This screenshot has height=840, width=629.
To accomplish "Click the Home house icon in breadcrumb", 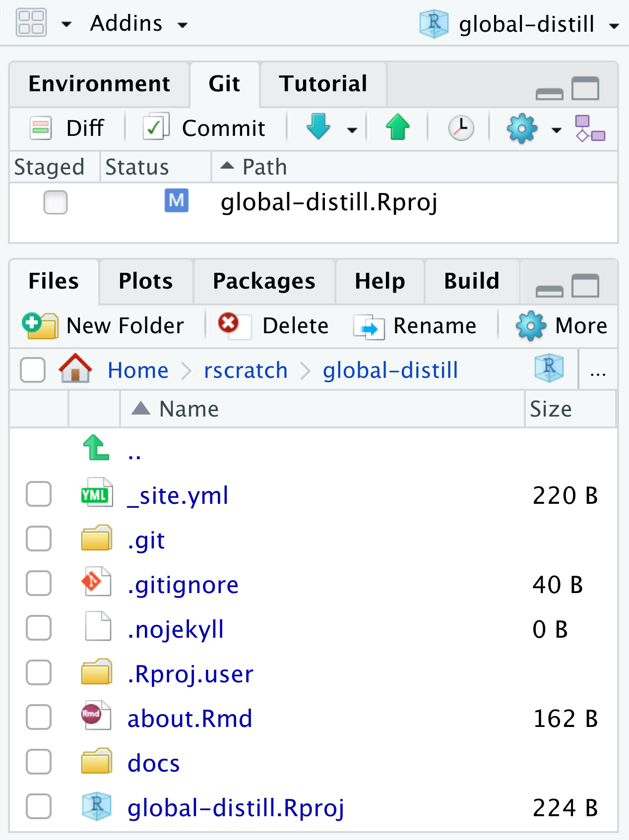I will coord(75,369).
